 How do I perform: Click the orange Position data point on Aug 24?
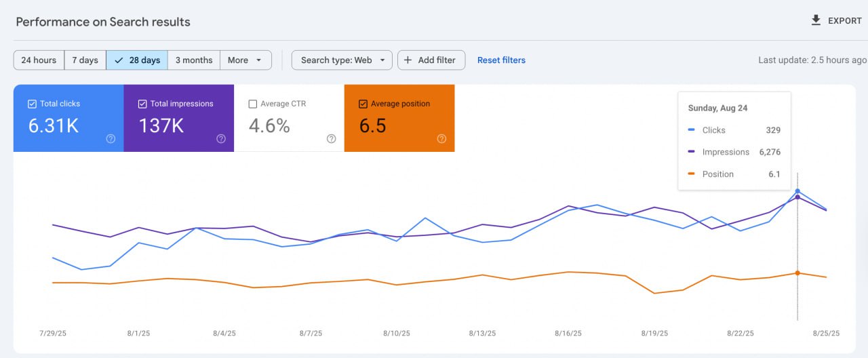(x=797, y=273)
